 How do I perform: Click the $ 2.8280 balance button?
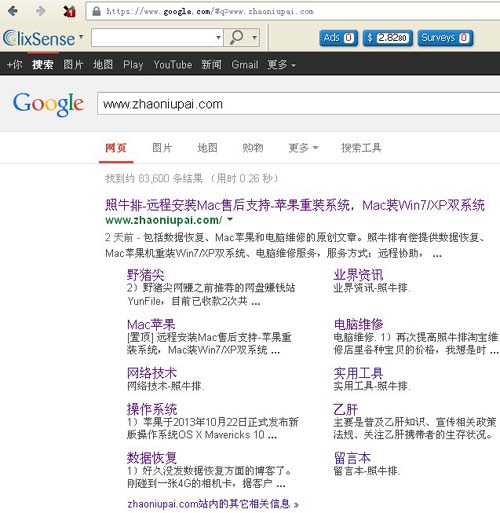point(388,38)
